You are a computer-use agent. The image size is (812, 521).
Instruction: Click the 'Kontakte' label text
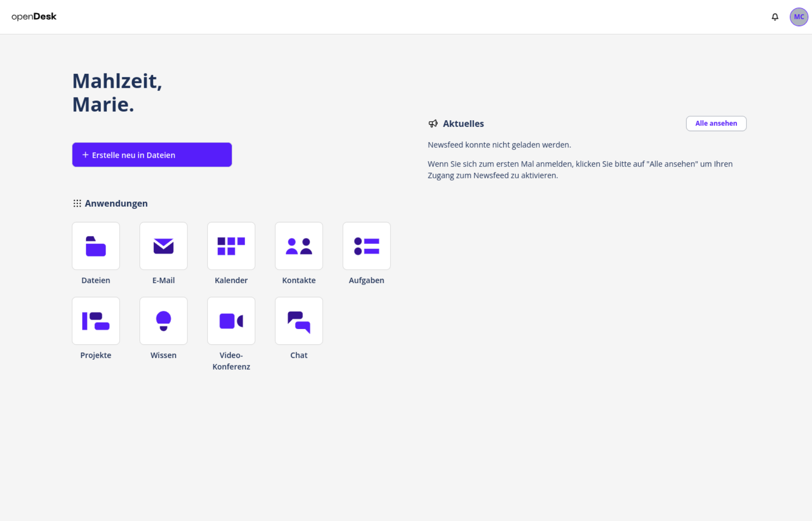pyautogui.click(x=299, y=280)
